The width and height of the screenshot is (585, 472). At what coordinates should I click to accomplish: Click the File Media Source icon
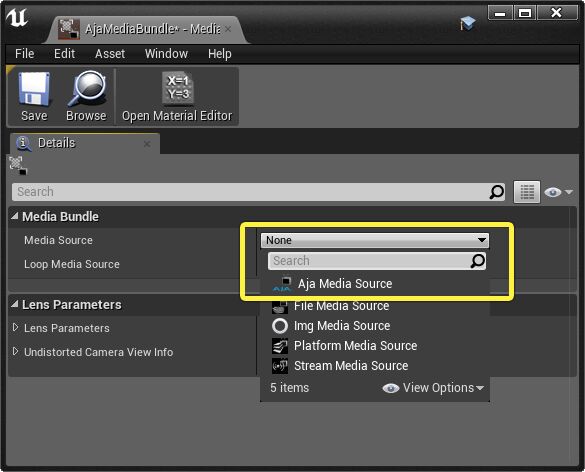[280, 306]
